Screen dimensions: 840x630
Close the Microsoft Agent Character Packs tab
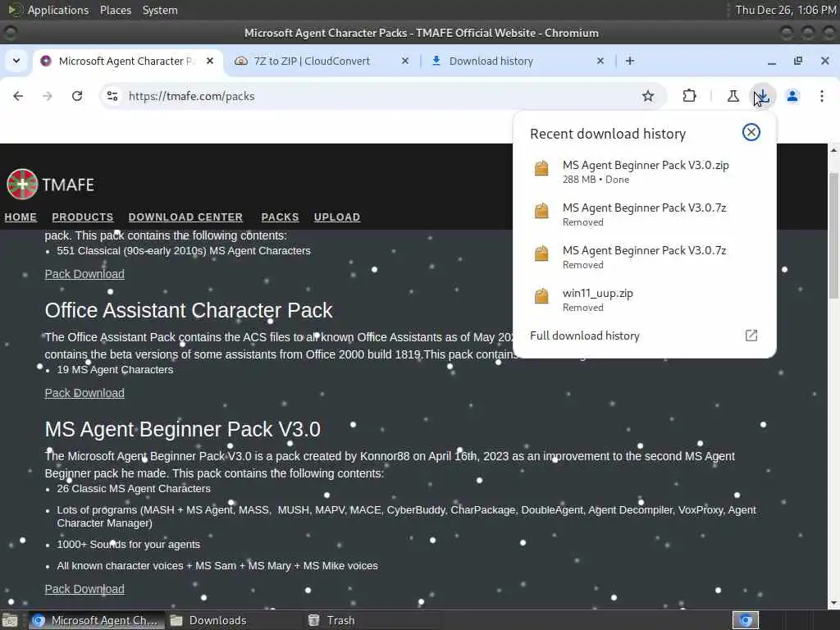click(210, 61)
